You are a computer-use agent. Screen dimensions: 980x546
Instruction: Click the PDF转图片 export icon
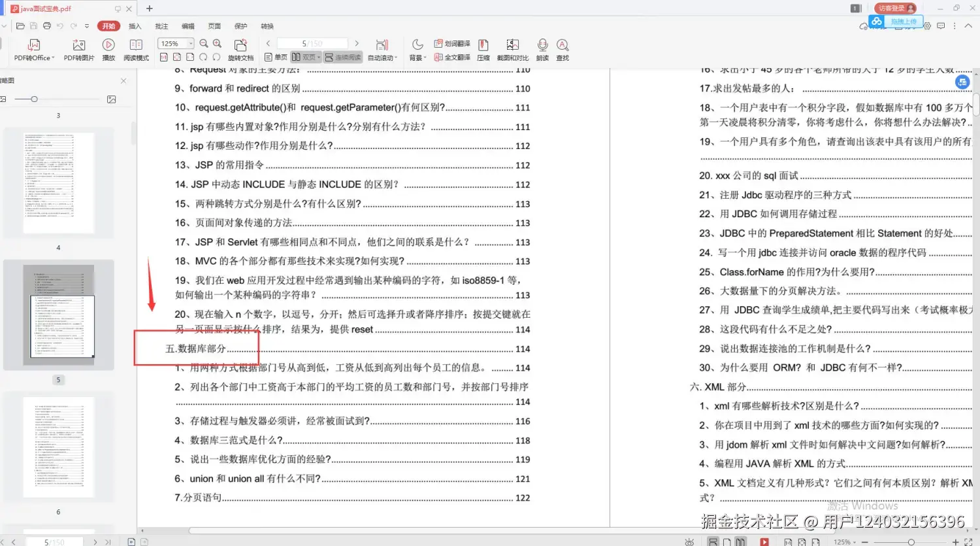point(78,50)
